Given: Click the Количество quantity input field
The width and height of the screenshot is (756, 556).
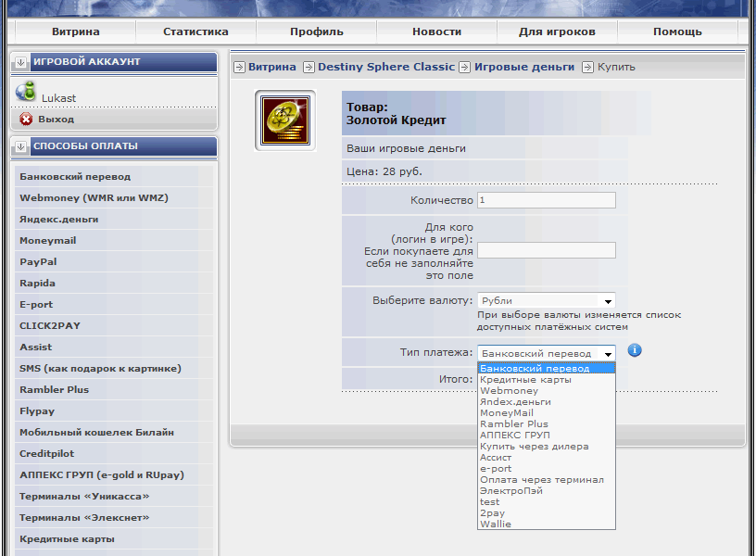Looking at the screenshot, I should [546, 200].
